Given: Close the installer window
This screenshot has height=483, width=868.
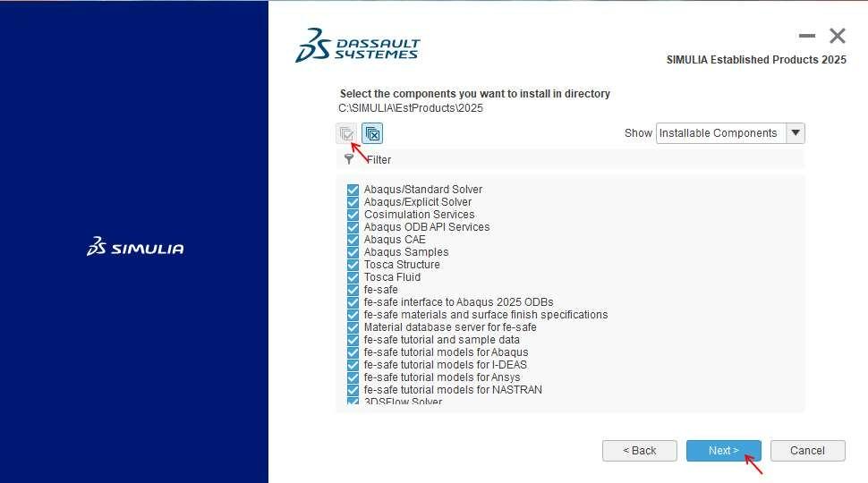Looking at the screenshot, I should [838, 36].
